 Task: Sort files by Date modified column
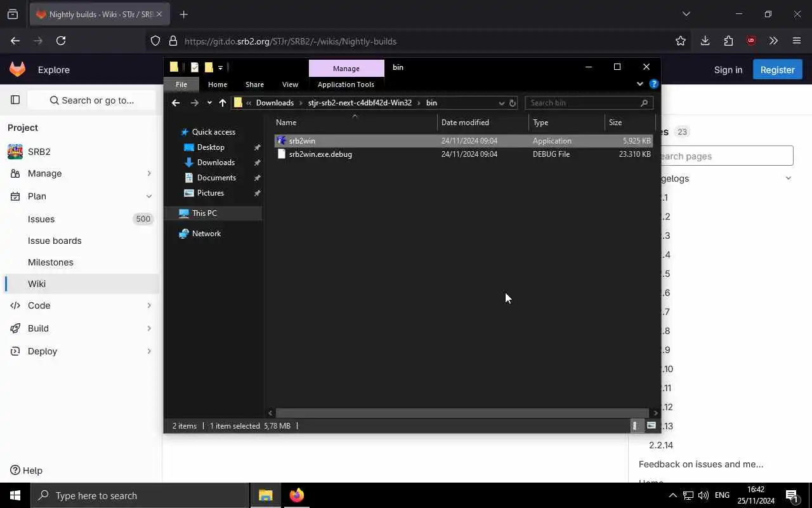(483, 123)
